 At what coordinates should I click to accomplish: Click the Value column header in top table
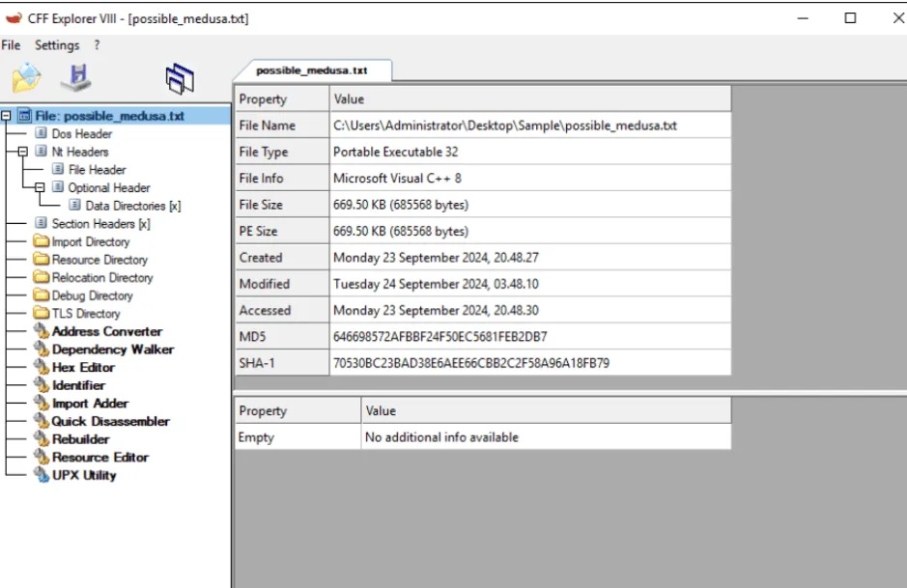click(530, 98)
